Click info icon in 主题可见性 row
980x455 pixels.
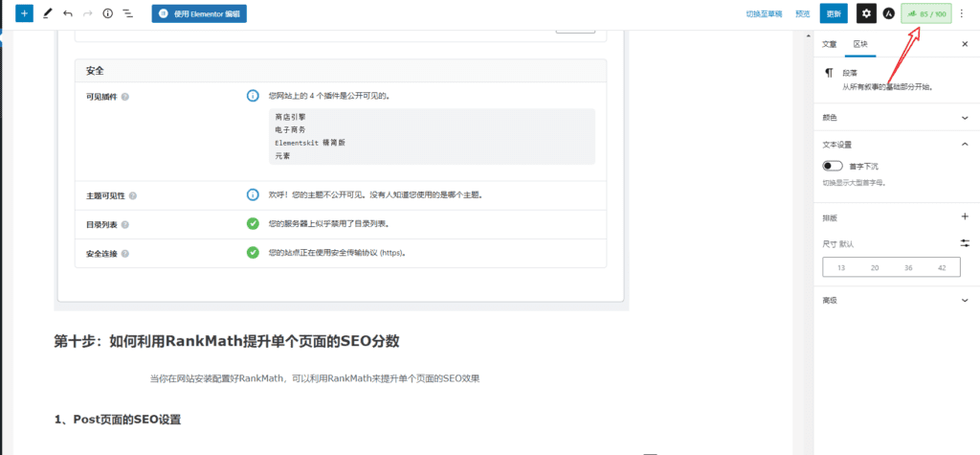click(x=253, y=194)
